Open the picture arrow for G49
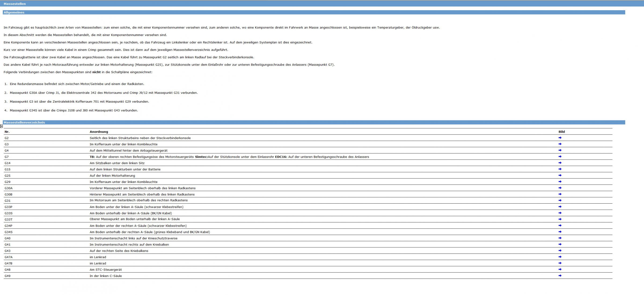The width and height of the screenshot is (644, 296). [560, 276]
